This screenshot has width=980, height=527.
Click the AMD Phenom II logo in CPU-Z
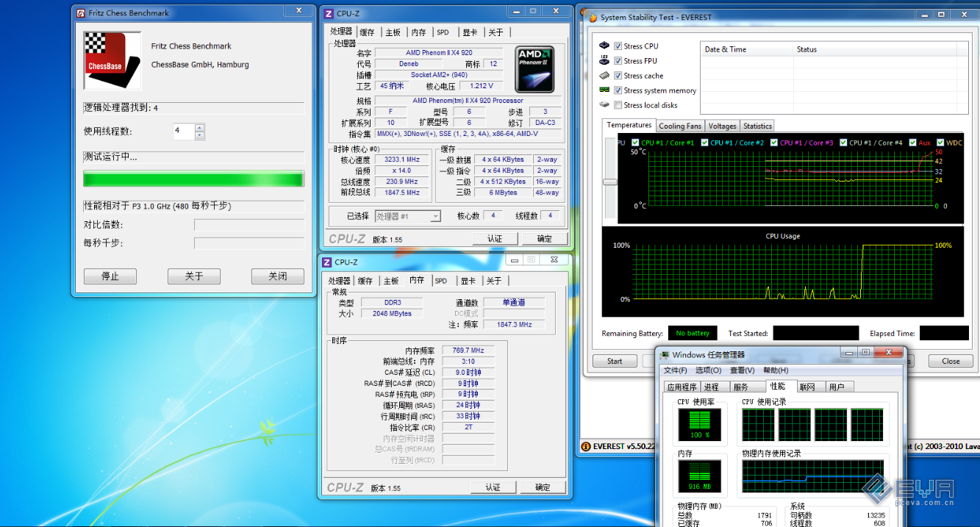coord(534,69)
